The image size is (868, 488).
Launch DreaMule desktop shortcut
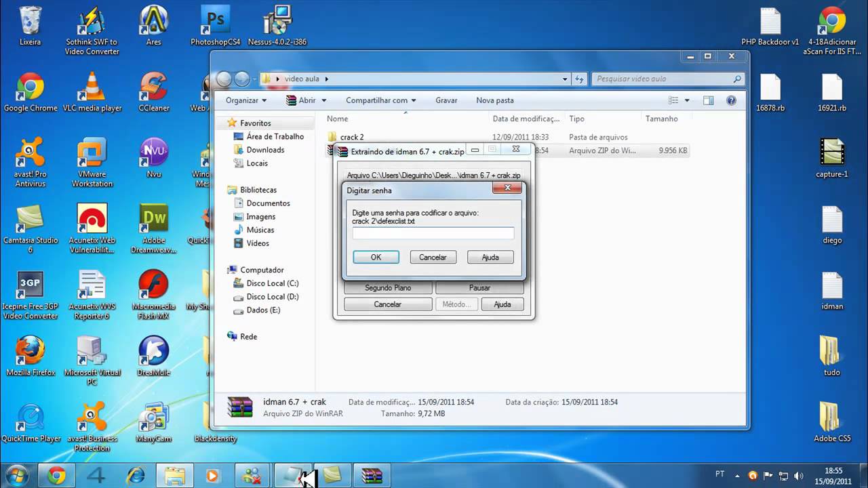(x=154, y=357)
